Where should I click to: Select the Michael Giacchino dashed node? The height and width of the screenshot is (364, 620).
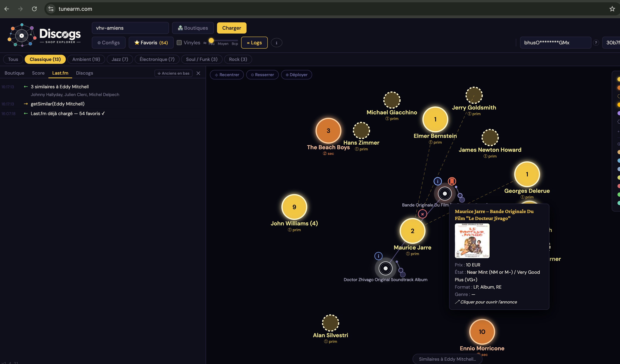tap(392, 100)
